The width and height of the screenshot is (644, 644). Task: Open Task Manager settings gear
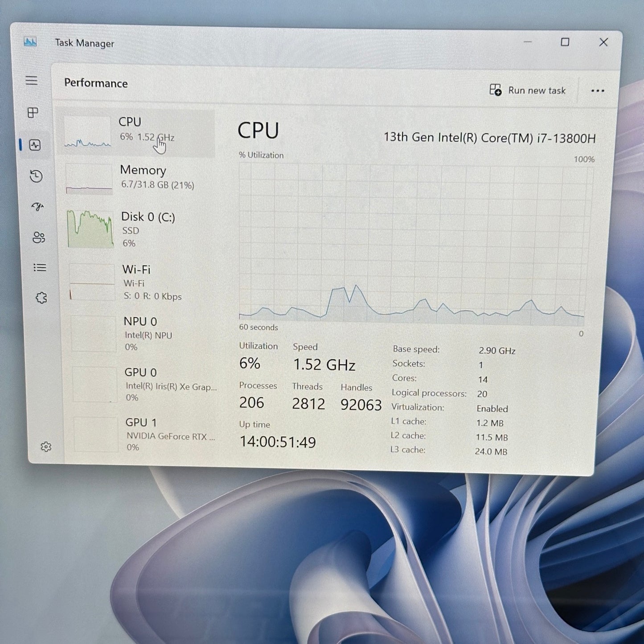46,447
